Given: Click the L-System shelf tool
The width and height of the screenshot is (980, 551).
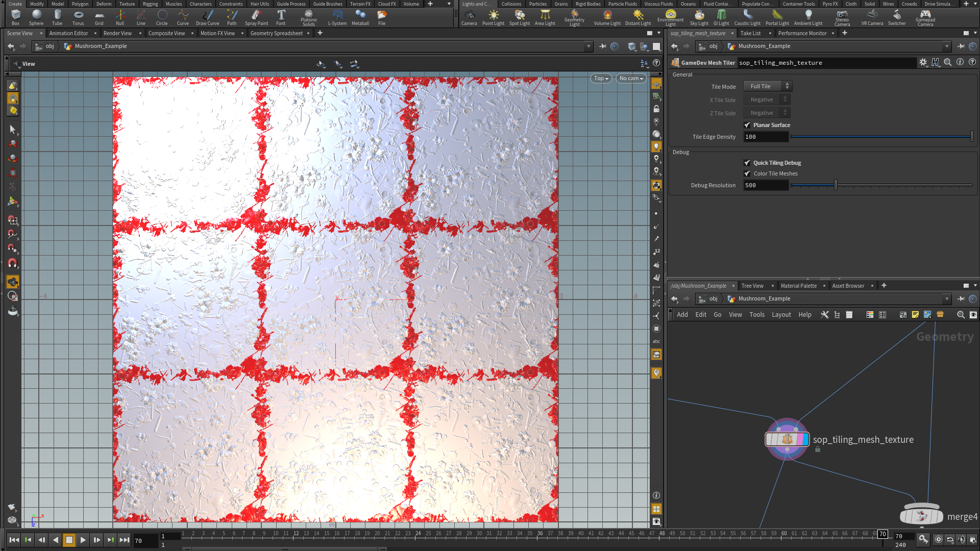Looking at the screenshot, I should point(337,17).
